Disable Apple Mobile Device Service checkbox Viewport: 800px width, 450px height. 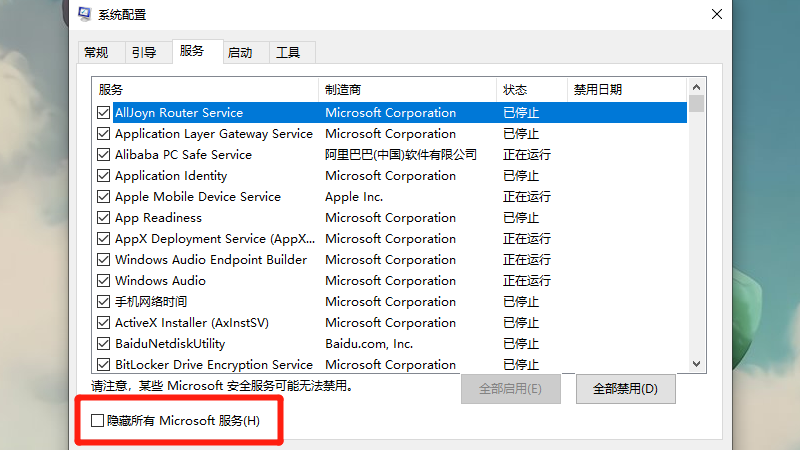(x=104, y=197)
